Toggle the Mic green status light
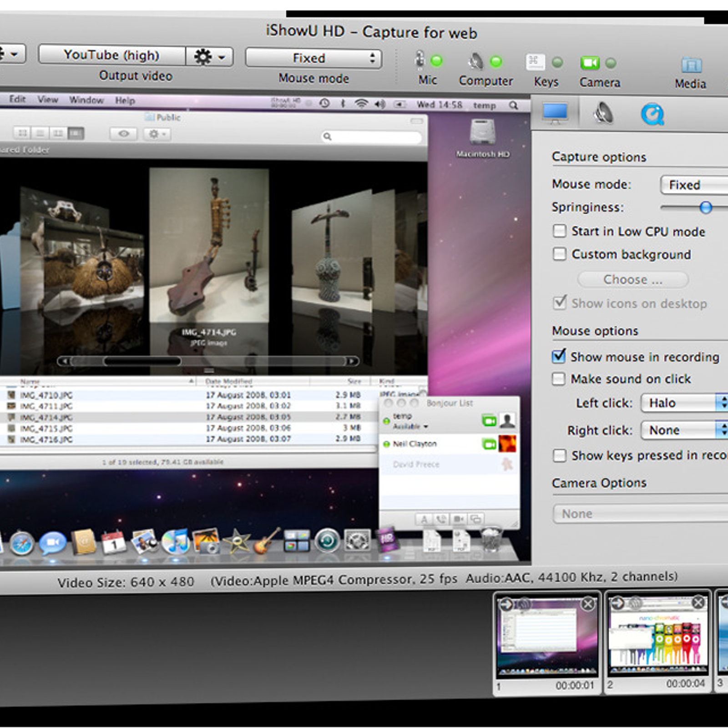Screen dimensions: 728x728 coord(436,61)
